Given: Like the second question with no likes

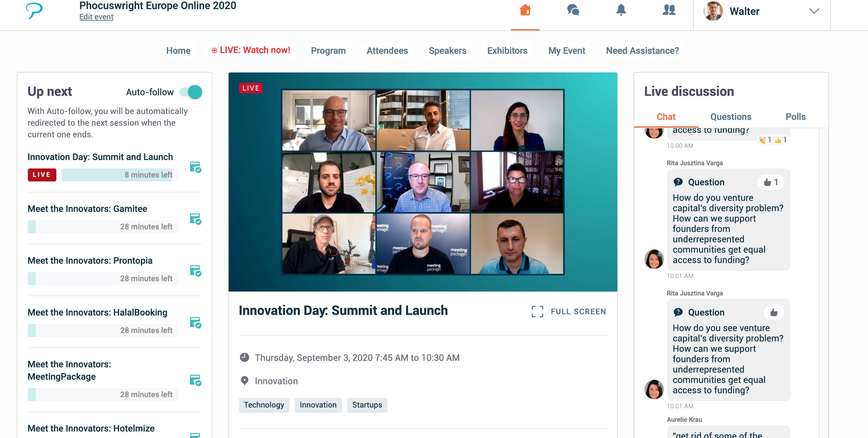Looking at the screenshot, I should (x=774, y=313).
